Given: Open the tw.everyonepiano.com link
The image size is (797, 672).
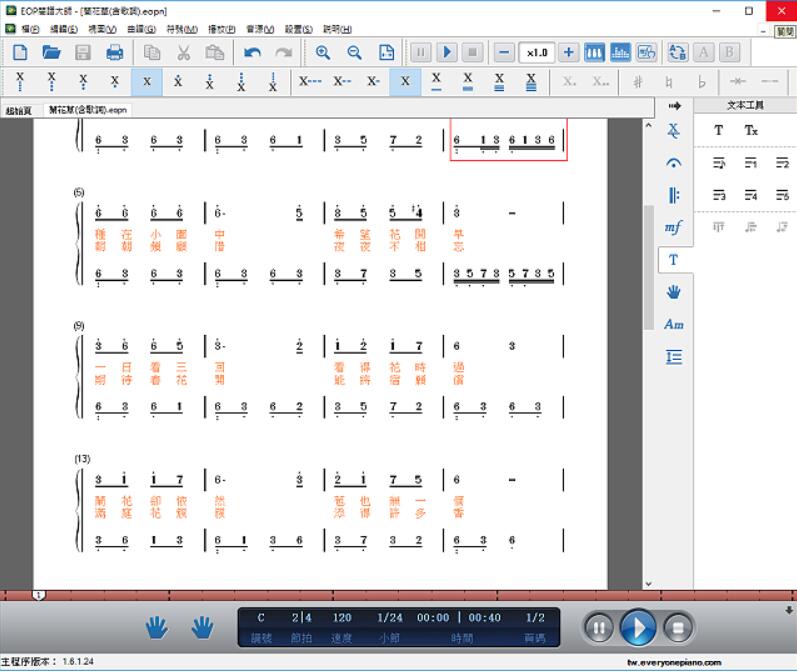Looking at the screenshot, I should click(x=674, y=662).
